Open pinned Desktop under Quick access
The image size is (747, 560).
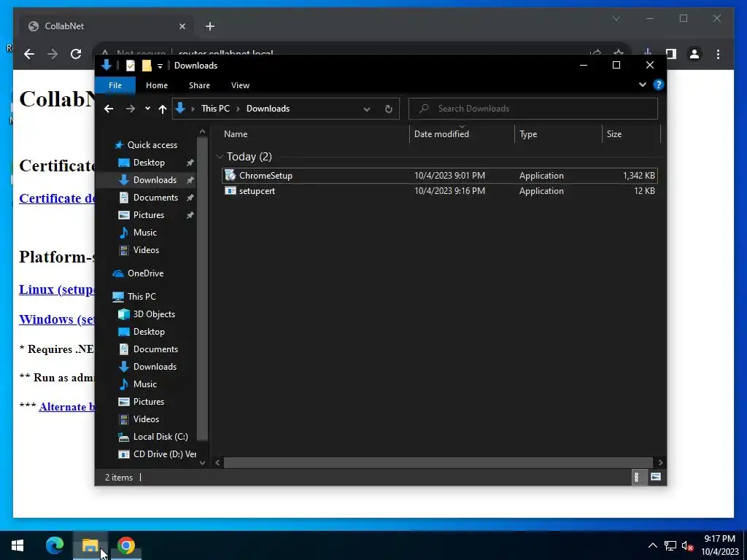point(149,163)
